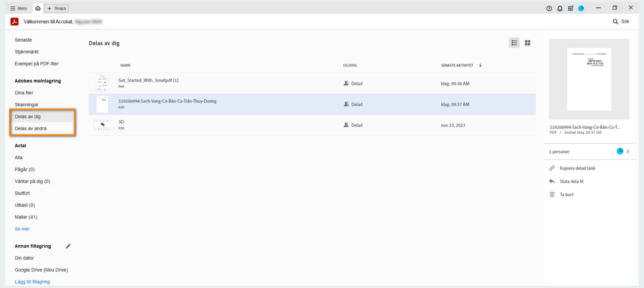Open the apps grid icon
Screen dimensions: 644x288
[571, 8]
